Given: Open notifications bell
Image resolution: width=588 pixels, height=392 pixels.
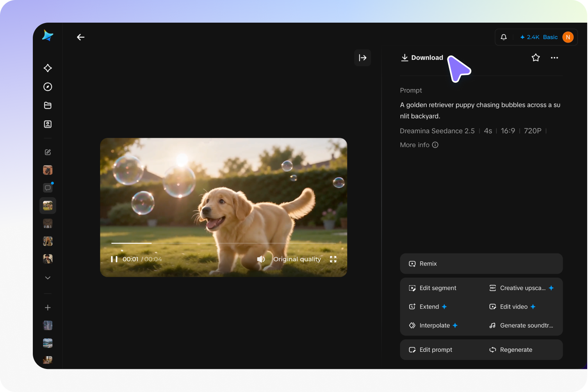Looking at the screenshot, I should 504,37.
